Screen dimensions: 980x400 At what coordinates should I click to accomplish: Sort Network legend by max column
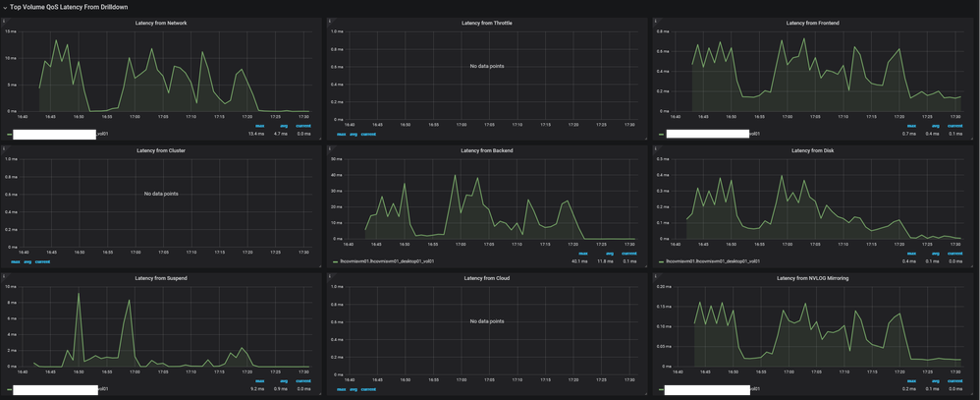pos(259,126)
